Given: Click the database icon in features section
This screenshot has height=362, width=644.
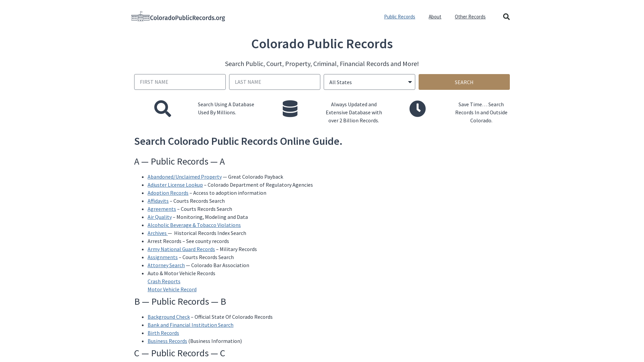Looking at the screenshot, I should (290, 109).
